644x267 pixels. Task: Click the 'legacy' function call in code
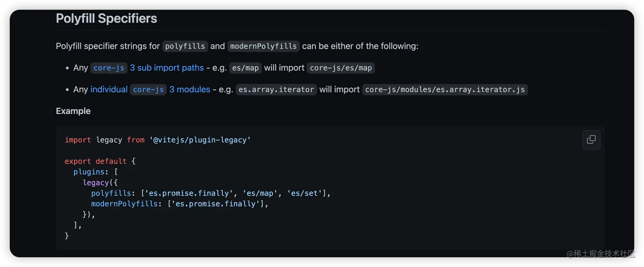(x=95, y=182)
